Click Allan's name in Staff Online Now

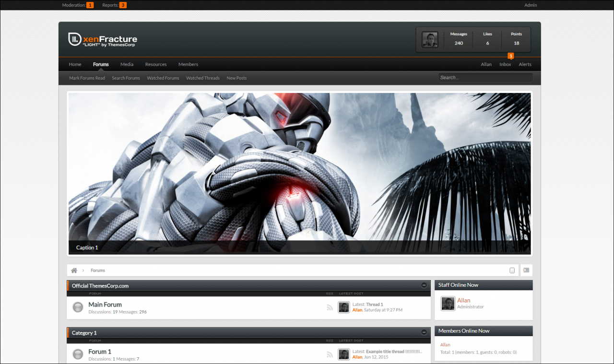click(x=464, y=300)
